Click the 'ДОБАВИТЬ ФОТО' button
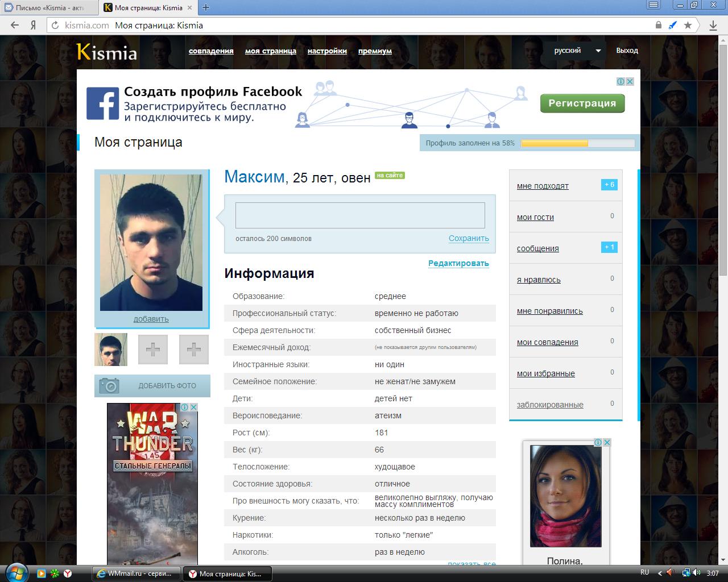 (x=152, y=386)
